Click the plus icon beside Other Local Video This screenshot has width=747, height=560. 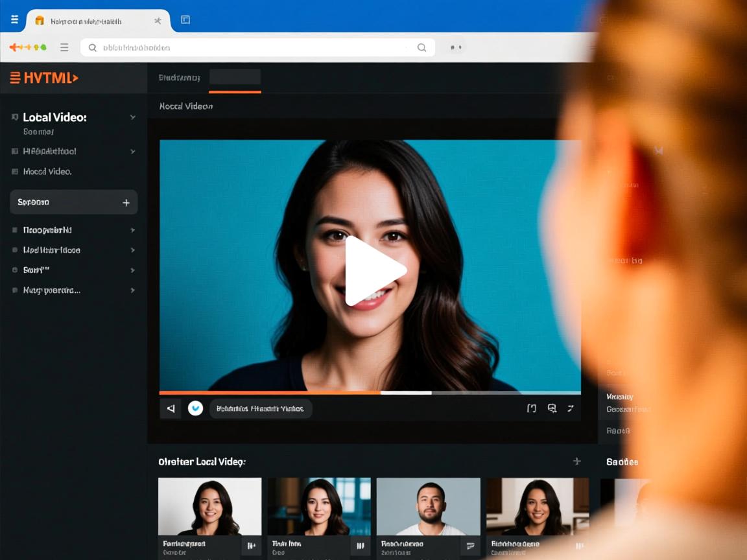pos(576,461)
